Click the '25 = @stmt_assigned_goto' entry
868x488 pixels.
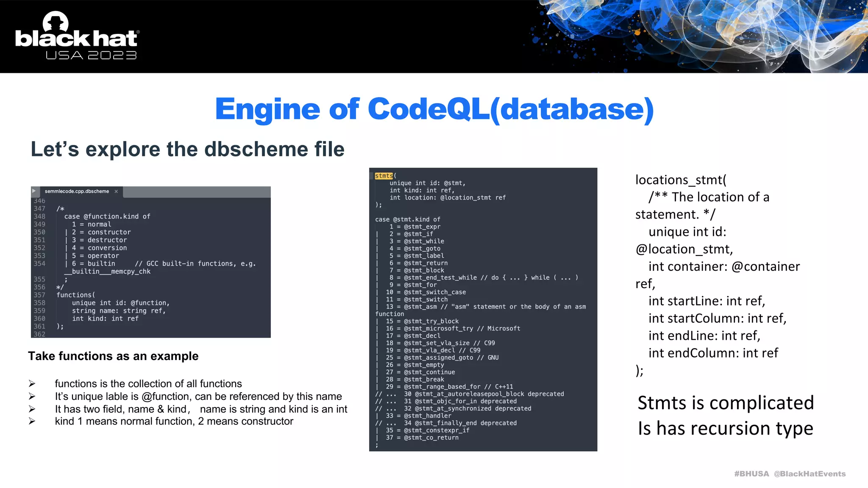[442, 358]
